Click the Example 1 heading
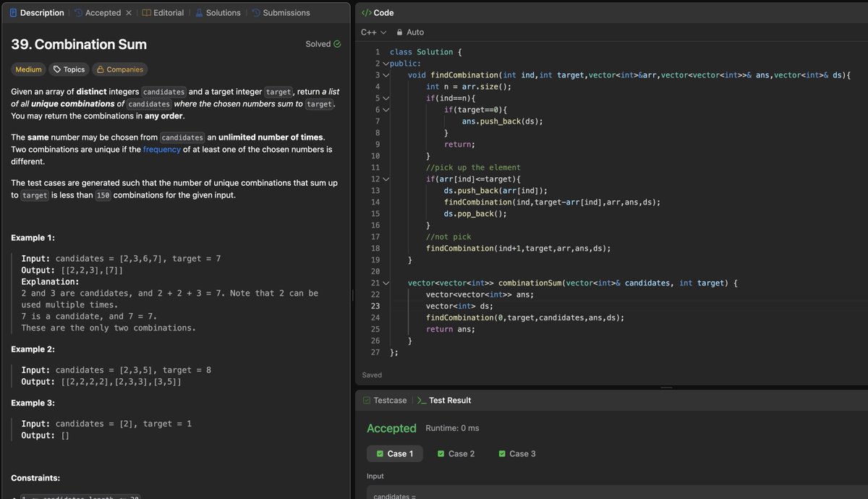 [33, 238]
